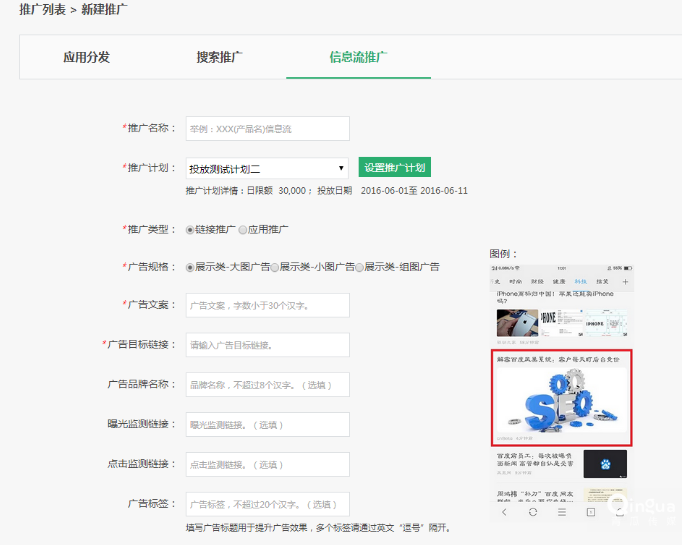Tap the back arrow in phone preview
682x545 pixels.
(504, 512)
